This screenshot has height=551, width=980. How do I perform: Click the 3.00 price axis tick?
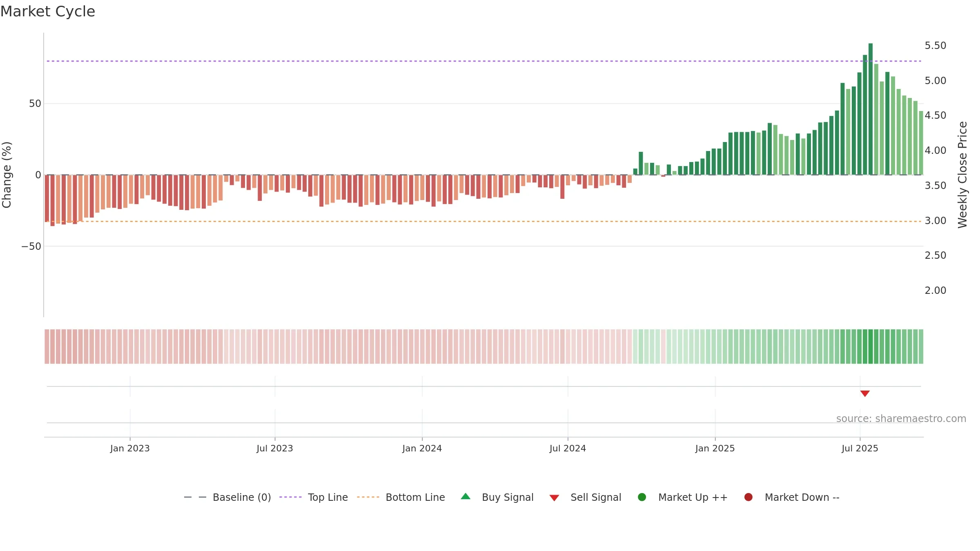tap(935, 221)
